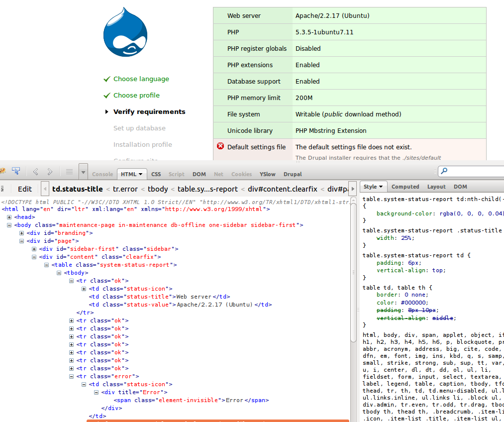Click the Verify requirements step
Viewport: 504px width, 422px height.
click(149, 111)
